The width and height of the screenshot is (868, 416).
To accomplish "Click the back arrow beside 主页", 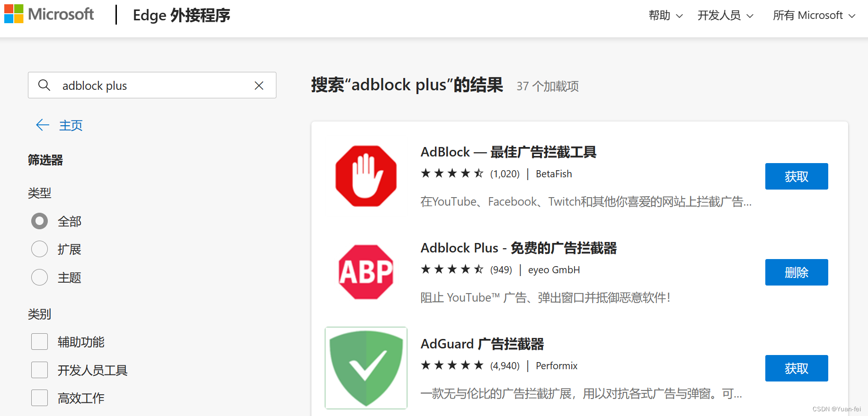I will 43,125.
